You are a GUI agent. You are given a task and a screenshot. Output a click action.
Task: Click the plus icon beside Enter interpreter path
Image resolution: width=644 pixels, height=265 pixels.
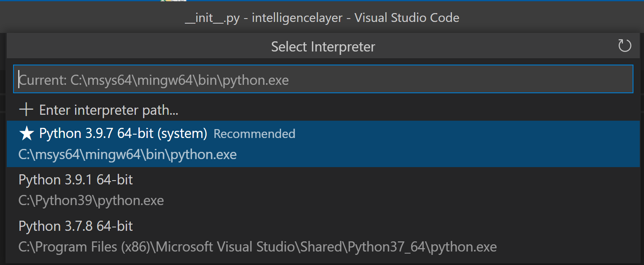[x=26, y=110]
